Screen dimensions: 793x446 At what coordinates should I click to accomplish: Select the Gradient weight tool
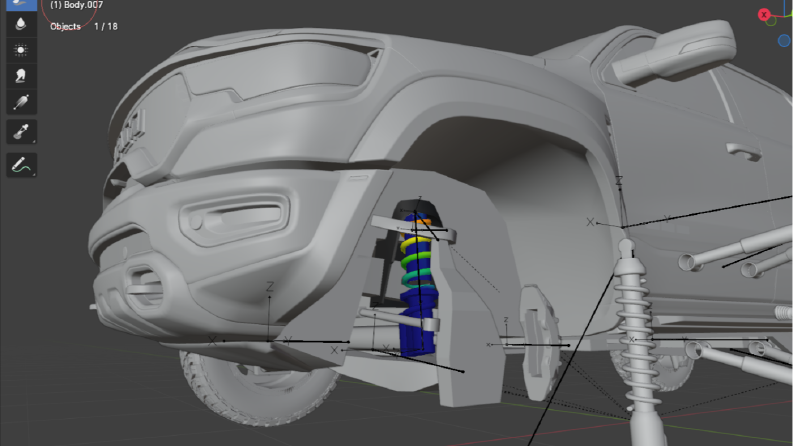coord(21,102)
